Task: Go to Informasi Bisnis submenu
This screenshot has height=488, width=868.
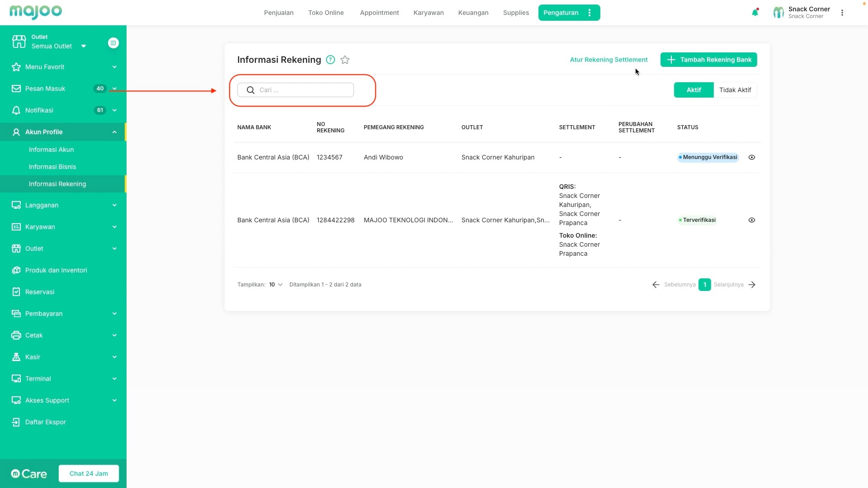Action: [52, 167]
